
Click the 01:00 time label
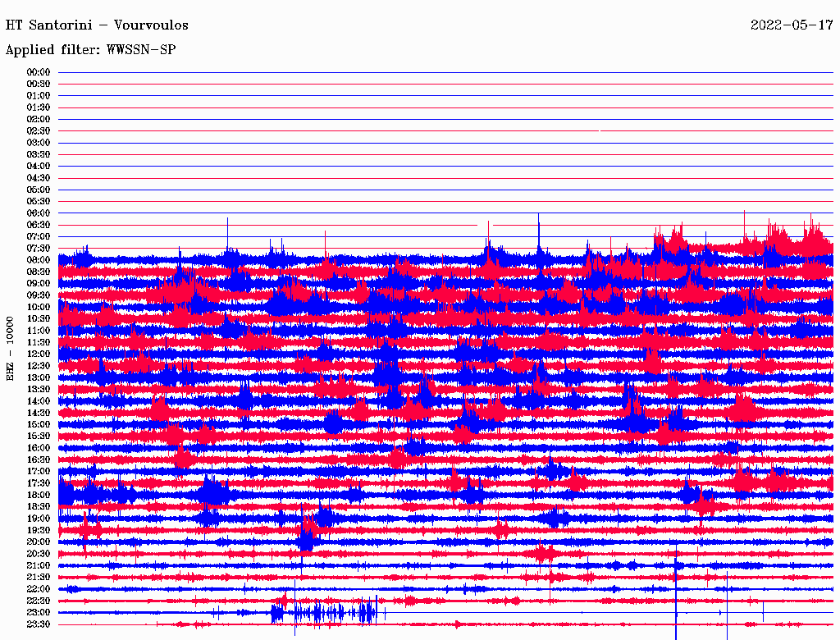[39, 96]
